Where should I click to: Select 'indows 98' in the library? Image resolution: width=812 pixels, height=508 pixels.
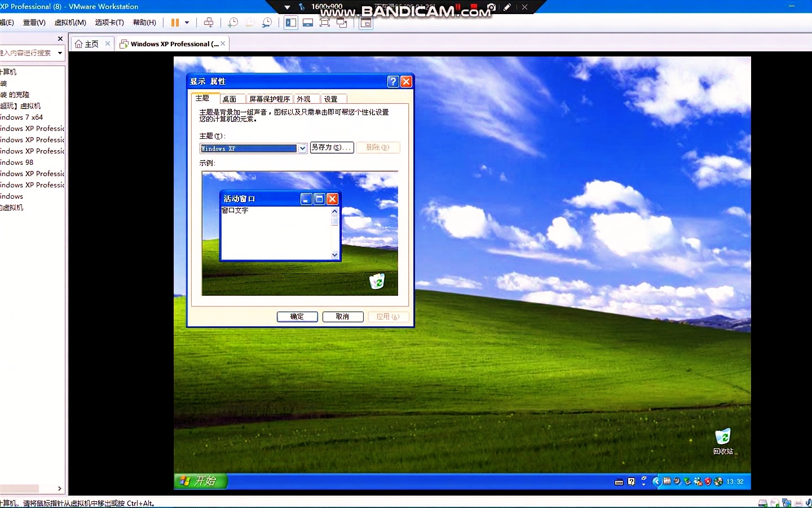pos(17,163)
